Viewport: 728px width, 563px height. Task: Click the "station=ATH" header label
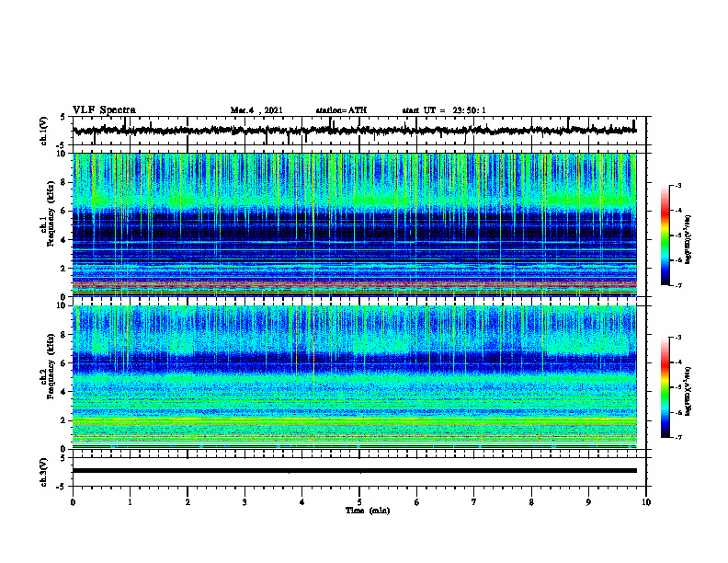(341, 110)
